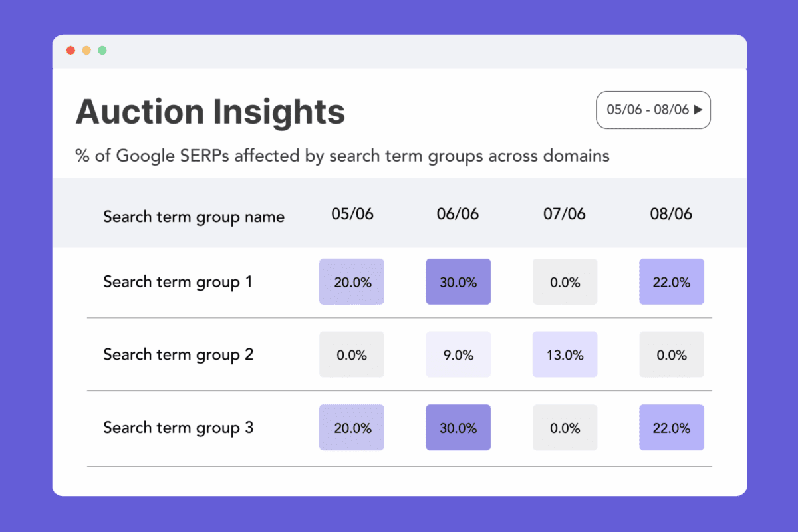Select the 06/06 column header
This screenshot has width=798, height=532.
point(458,214)
